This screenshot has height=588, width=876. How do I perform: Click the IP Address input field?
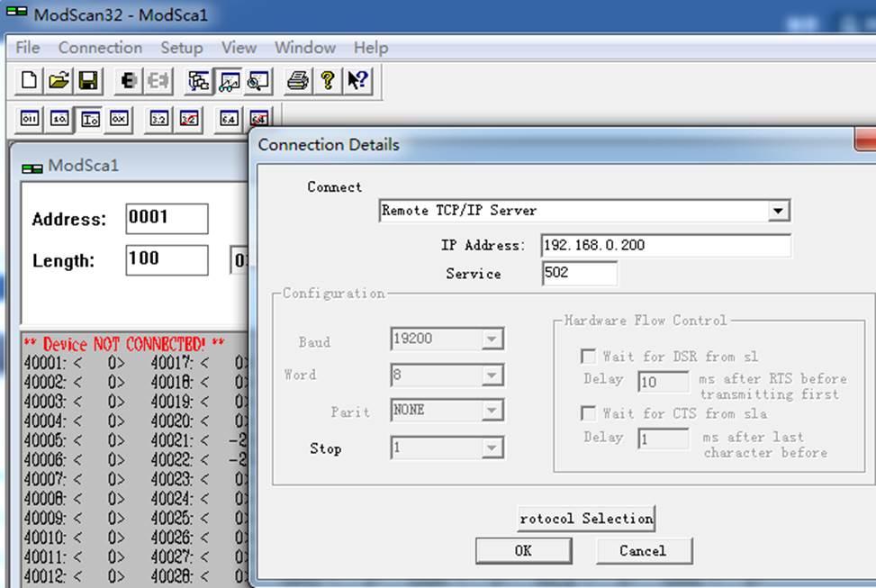[666, 245]
